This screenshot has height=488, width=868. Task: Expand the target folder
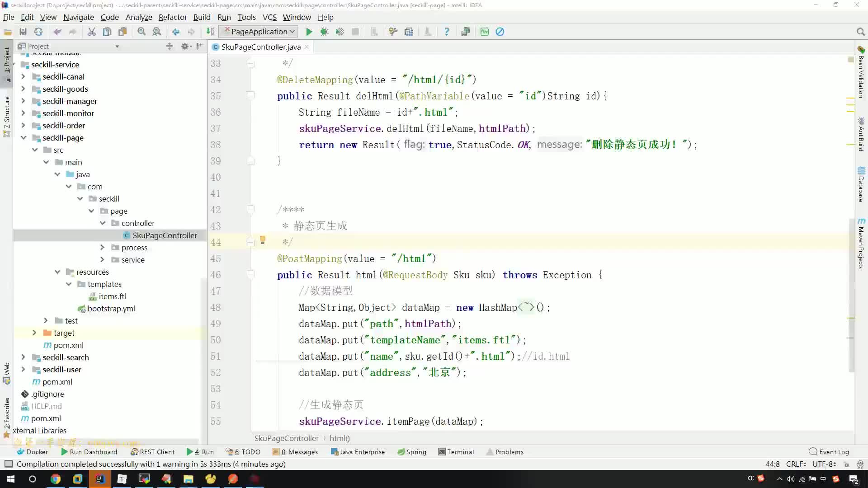click(x=34, y=333)
